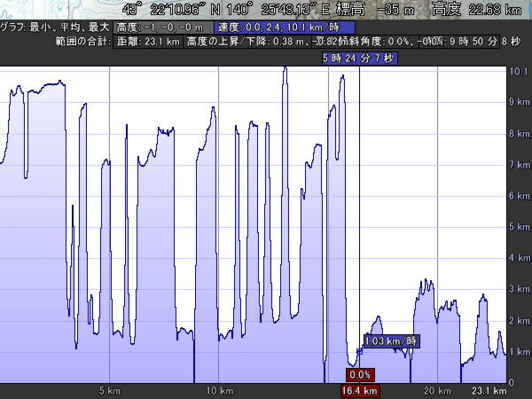Click the 傾斜角度 slope readout
The height and width of the screenshot is (399, 532).
tap(372, 42)
